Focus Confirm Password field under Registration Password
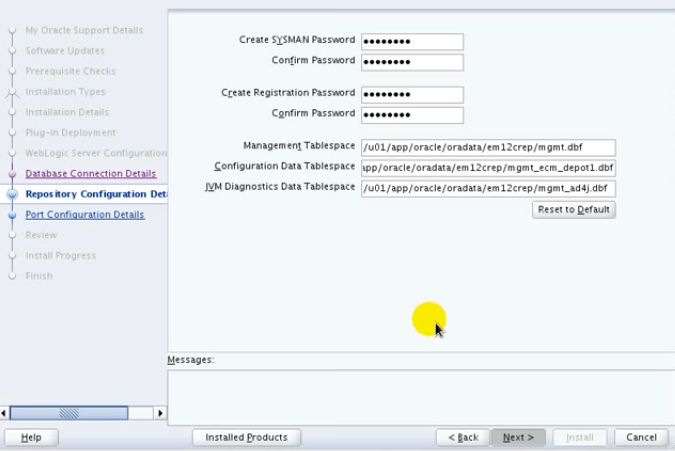675x451 pixels. [x=412, y=115]
